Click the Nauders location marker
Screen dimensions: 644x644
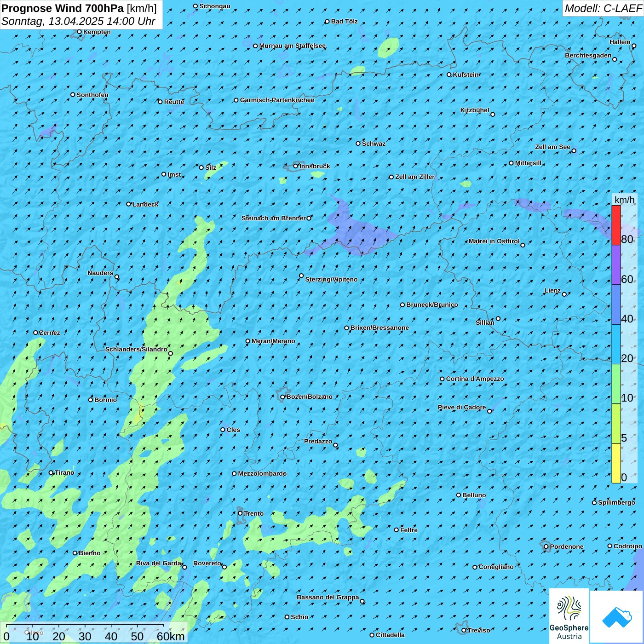click(x=117, y=277)
